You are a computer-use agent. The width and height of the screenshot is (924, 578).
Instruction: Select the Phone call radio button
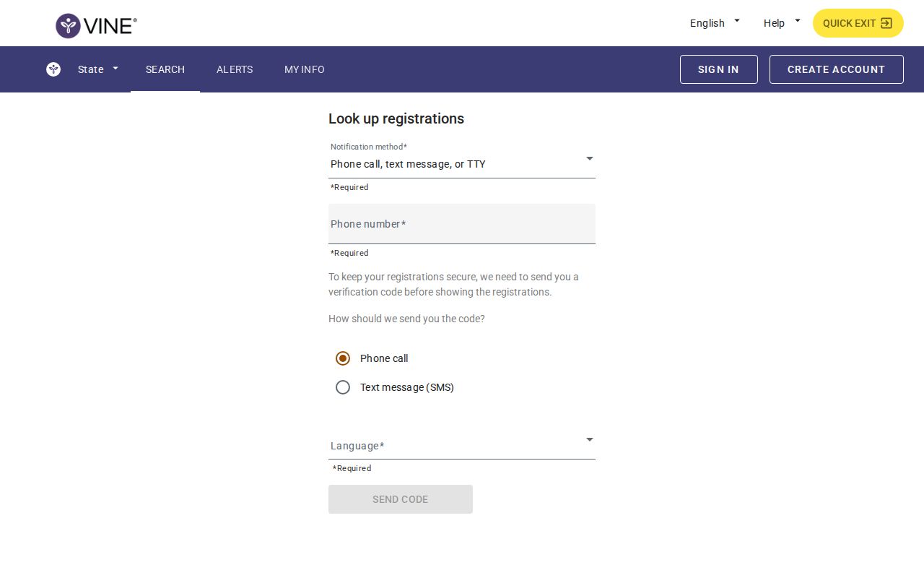coord(343,358)
